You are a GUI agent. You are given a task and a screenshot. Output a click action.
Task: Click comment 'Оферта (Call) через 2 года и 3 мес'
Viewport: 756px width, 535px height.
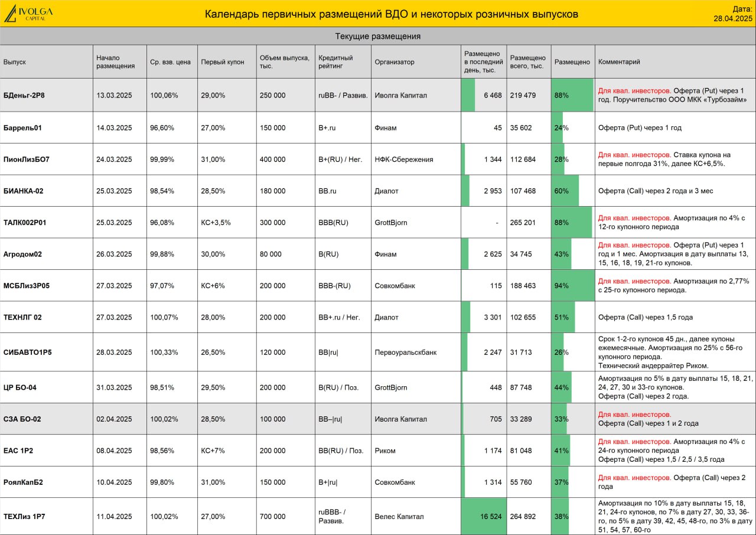coord(656,191)
